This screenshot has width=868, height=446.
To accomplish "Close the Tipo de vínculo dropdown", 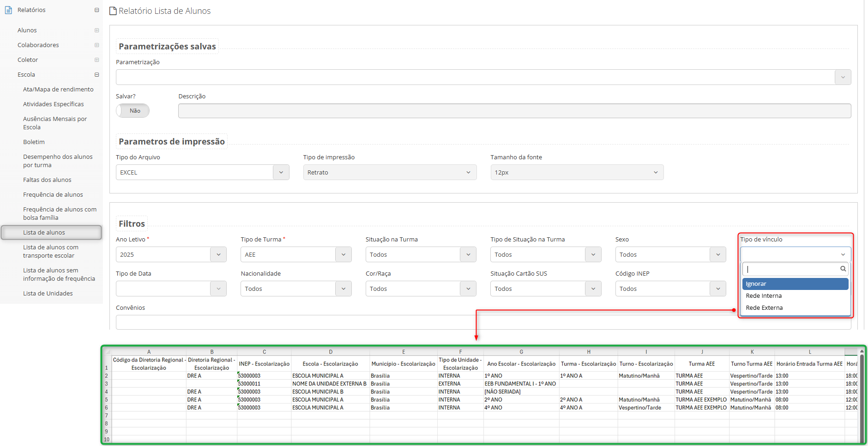I will coord(795,254).
